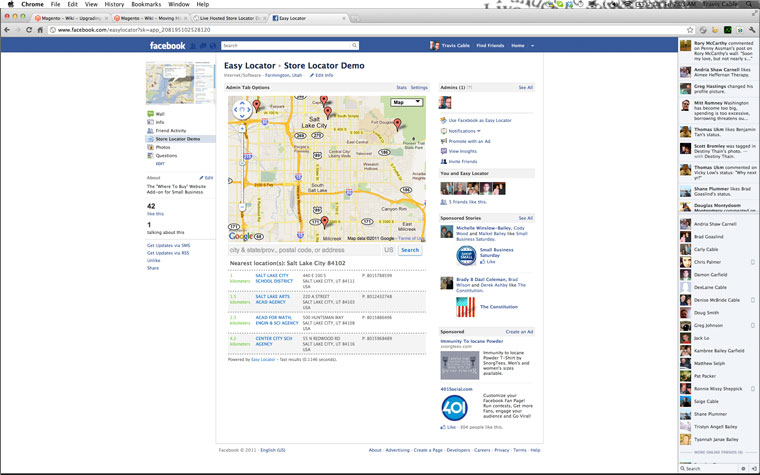The height and width of the screenshot is (475, 760).
Task: Click Promote with an Ad
Action: click(x=469, y=142)
